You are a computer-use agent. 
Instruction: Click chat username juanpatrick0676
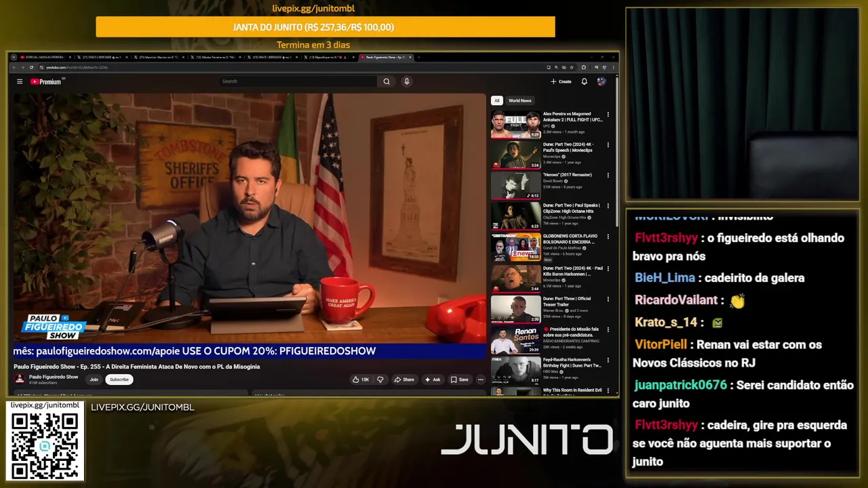tap(681, 385)
